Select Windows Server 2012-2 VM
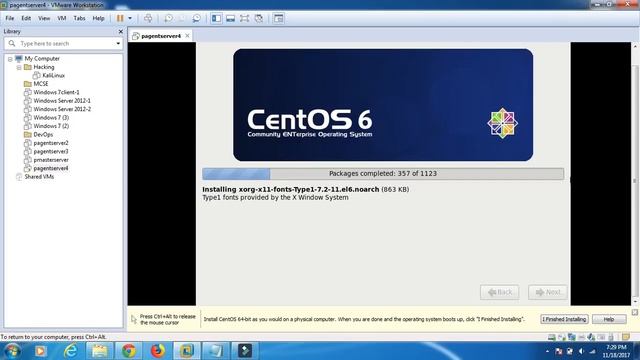640x360 pixels. point(62,109)
